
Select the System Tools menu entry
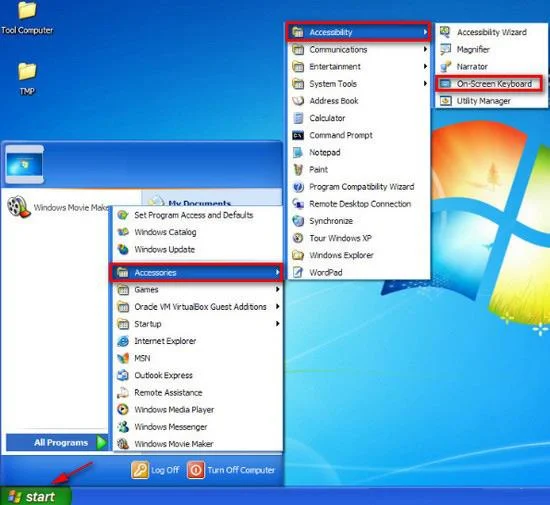click(358, 83)
